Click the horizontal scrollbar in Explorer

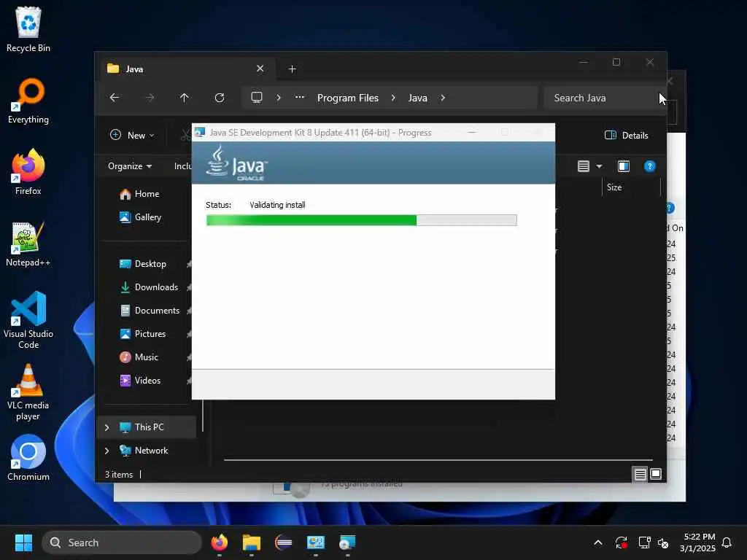pos(438,460)
